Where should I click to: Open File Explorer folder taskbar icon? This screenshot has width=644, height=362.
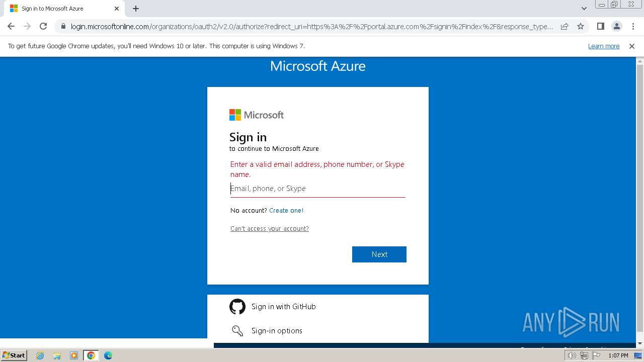[x=57, y=355]
